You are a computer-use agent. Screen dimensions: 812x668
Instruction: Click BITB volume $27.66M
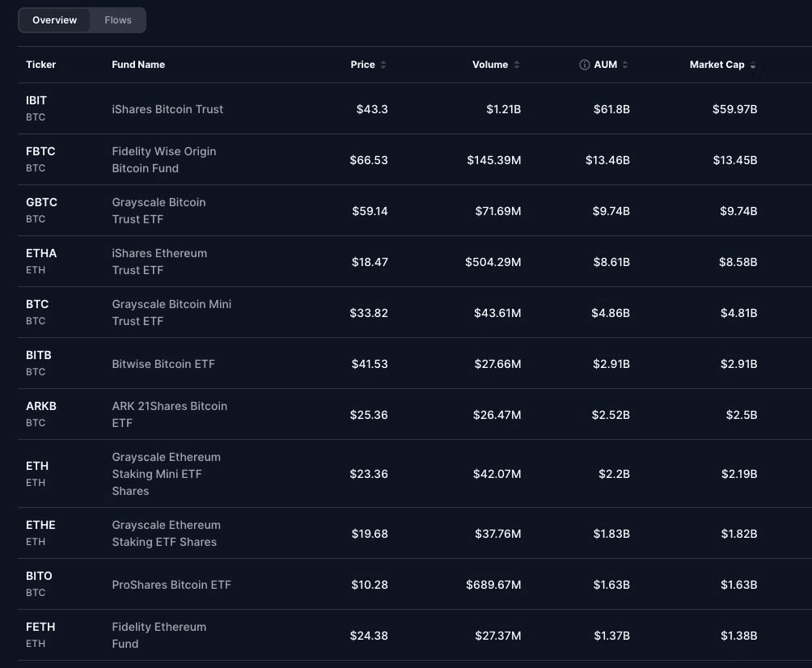497,364
